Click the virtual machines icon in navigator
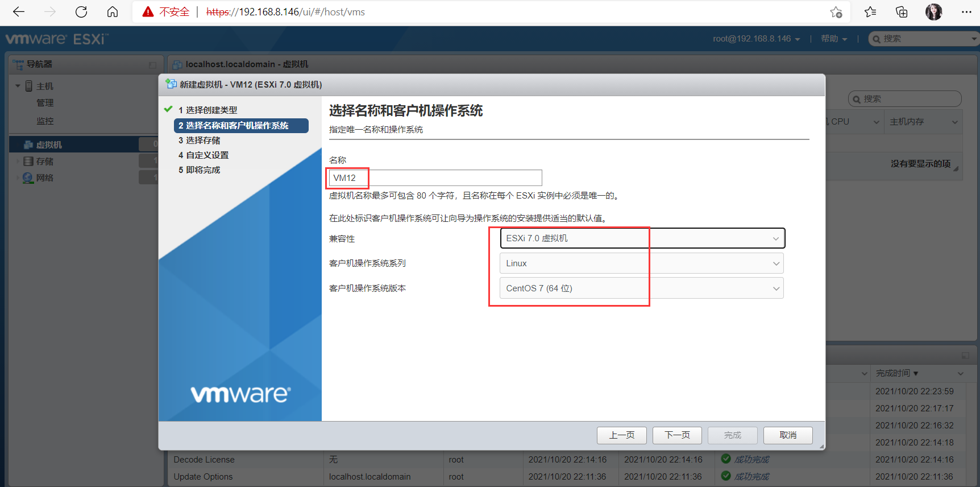Image resolution: width=980 pixels, height=487 pixels. 28,145
